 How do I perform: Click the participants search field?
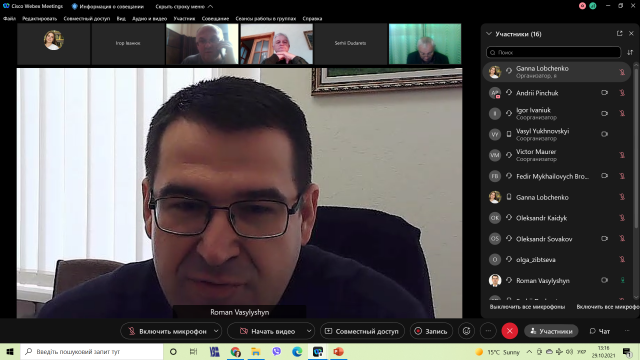[553, 52]
